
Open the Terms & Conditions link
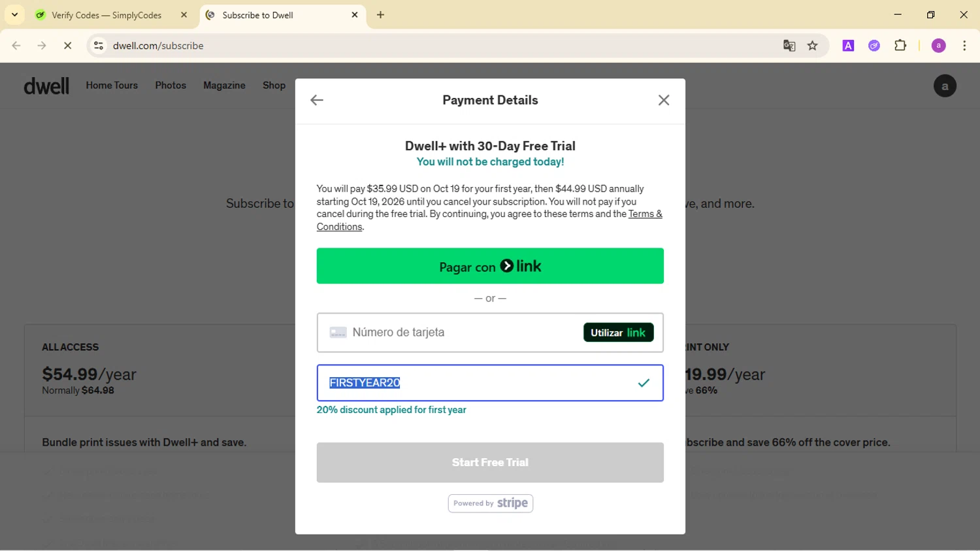pyautogui.click(x=489, y=220)
